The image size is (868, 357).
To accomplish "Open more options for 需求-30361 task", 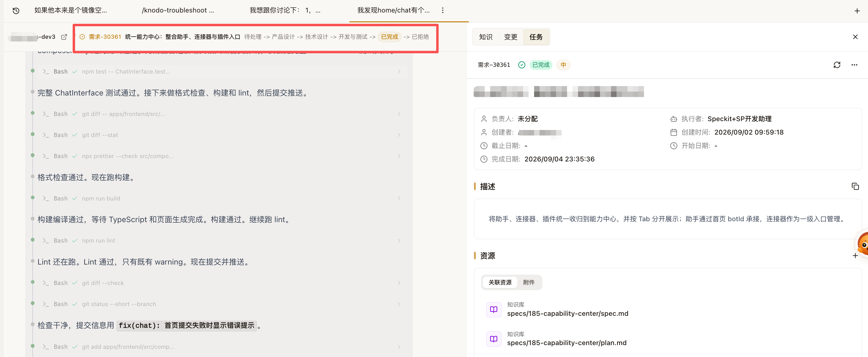I will point(854,65).
